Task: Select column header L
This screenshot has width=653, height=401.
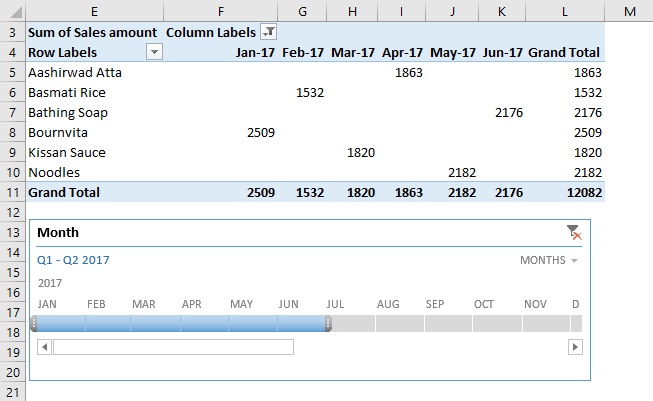Action: click(x=565, y=10)
